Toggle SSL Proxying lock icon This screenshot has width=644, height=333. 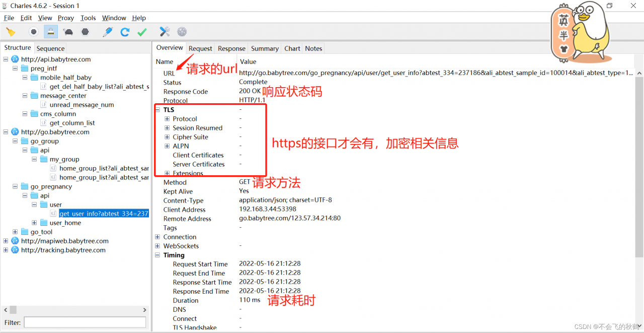pyautogui.click(x=51, y=32)
